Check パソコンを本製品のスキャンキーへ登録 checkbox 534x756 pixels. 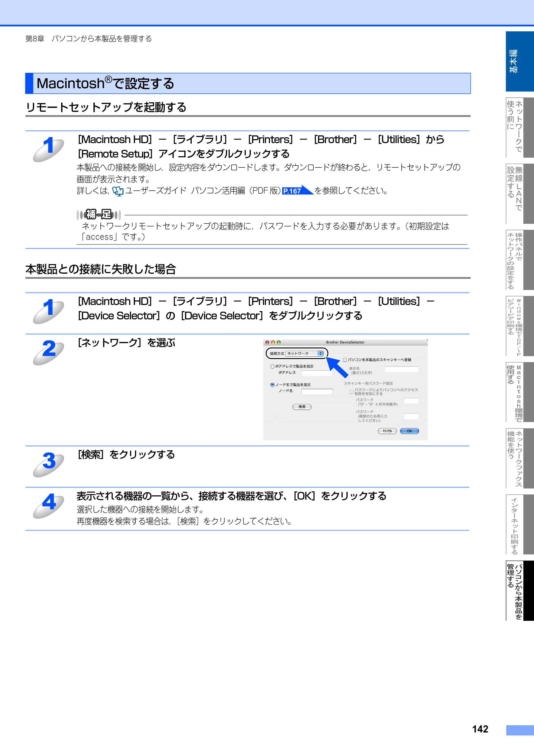(345, 359)
